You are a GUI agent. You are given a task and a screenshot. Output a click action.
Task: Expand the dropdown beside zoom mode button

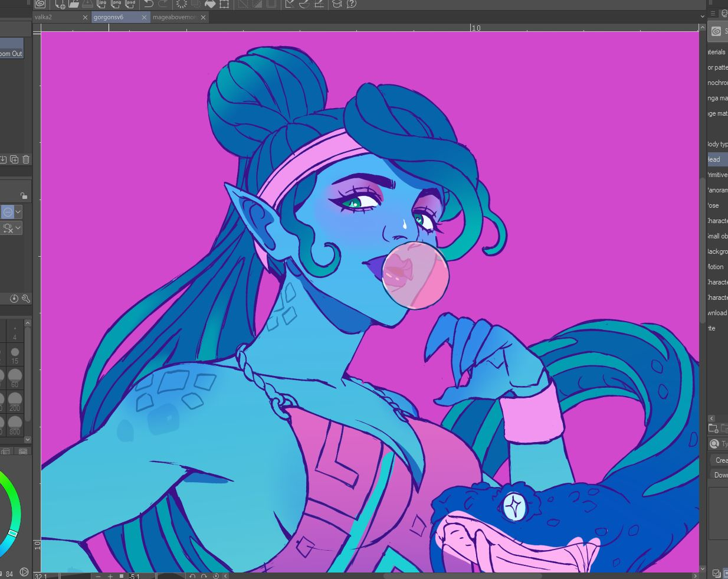[x=18, y=212]
